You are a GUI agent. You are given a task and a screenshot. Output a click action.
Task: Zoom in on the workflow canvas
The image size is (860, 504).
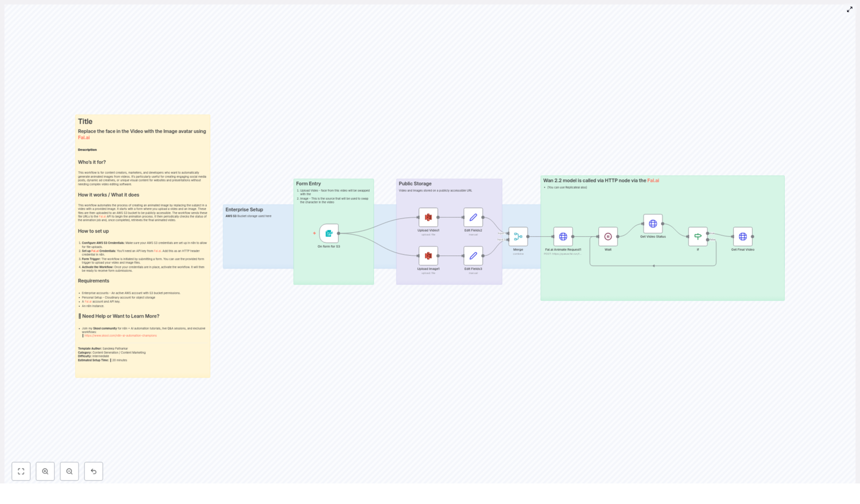click(x=45, y=471)
